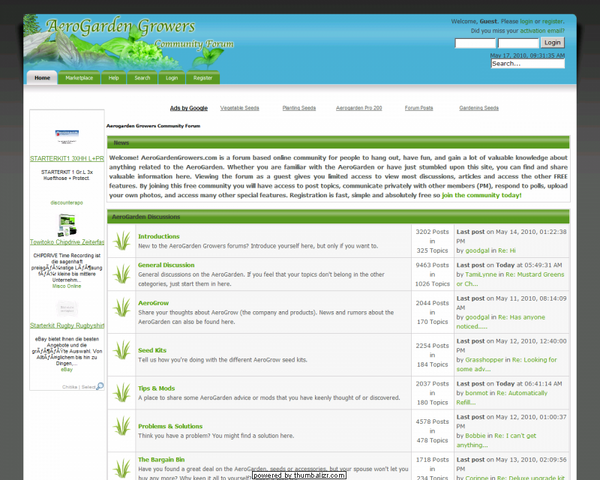Click the Misco Online ad source link

click(67, 286)
